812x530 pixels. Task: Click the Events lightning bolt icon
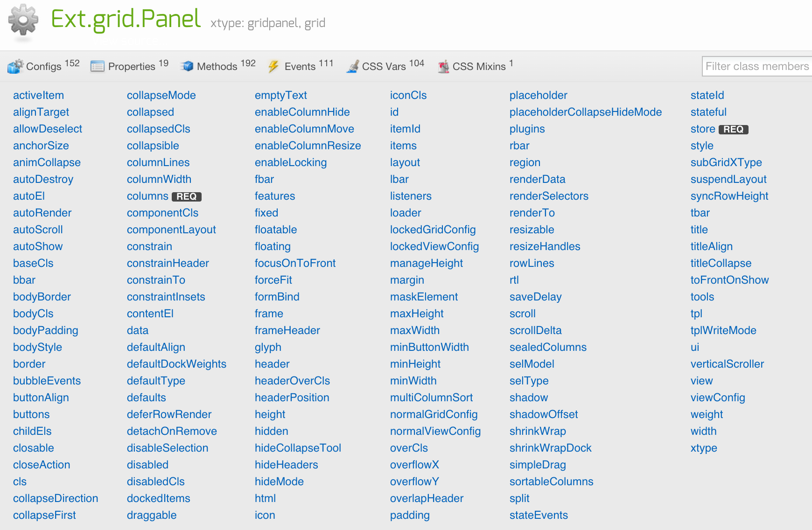coord(273,66)
